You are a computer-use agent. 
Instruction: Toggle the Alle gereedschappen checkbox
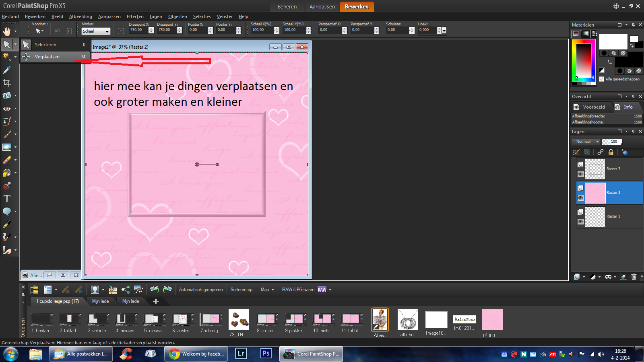click(602, 79)
